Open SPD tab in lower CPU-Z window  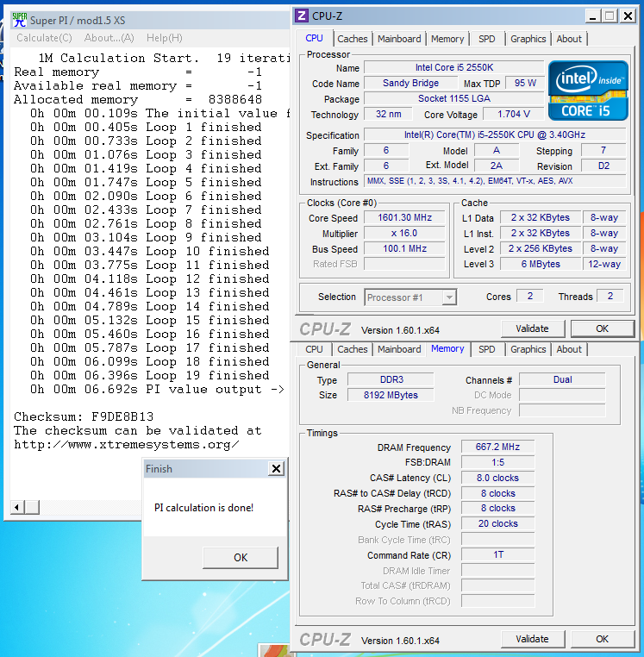pyautogui.click(x=486, y=349)
